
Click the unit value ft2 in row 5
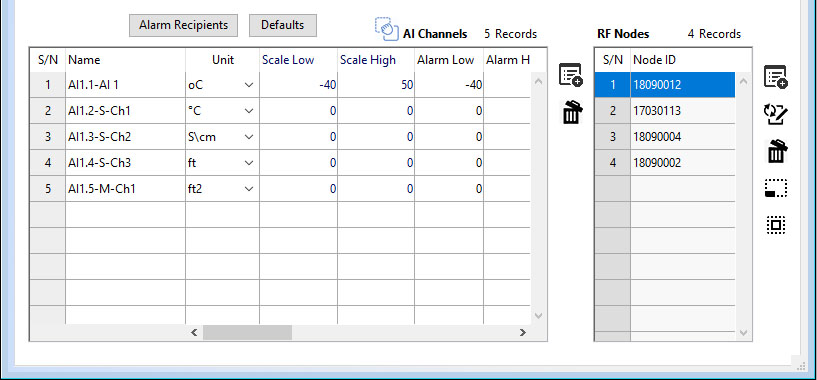point(195,189)
